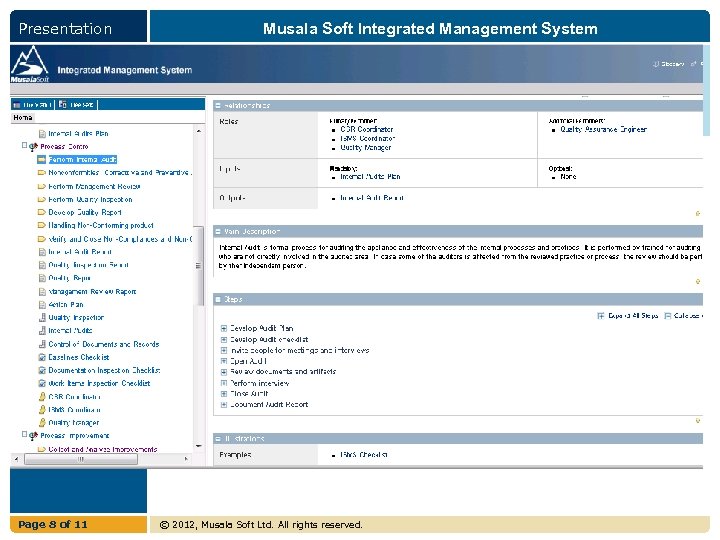
Task: Open Quality Inspection Report tree item
Action: pos(88,265)
